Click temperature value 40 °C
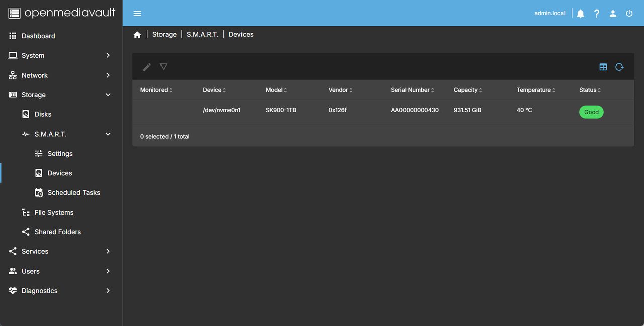The image size is (644, 326). [524, 110]
